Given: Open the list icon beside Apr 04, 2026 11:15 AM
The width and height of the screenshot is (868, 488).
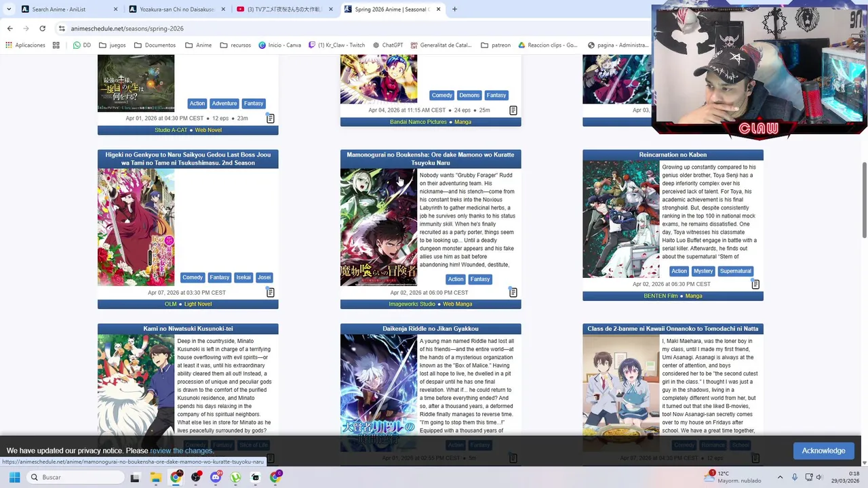Looking at the screenshot, I should [x=513, y=110].
